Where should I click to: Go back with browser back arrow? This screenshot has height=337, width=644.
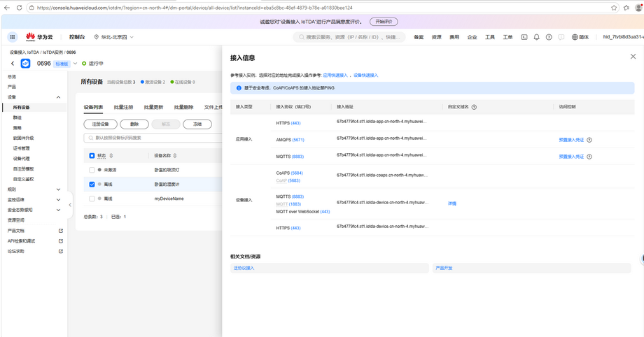click(6, 8)
